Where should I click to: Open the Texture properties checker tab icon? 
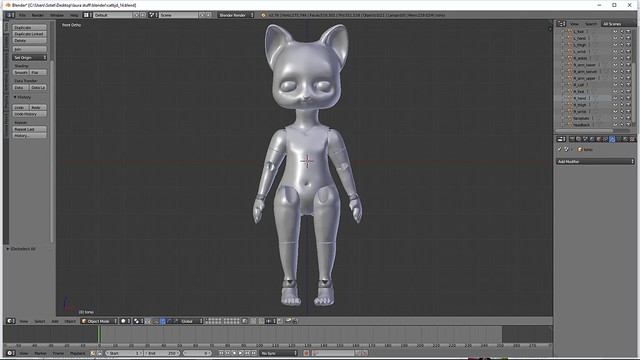coord(632,139)
